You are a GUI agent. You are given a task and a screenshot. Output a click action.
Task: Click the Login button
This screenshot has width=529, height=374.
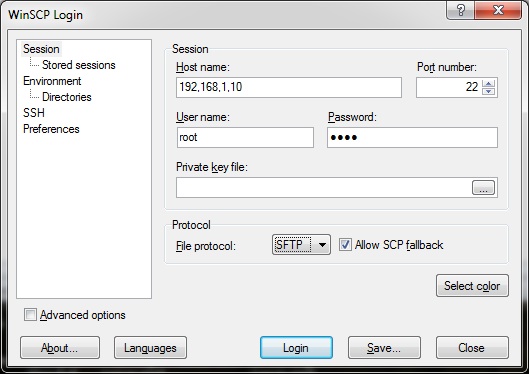[x=296, y=348]
